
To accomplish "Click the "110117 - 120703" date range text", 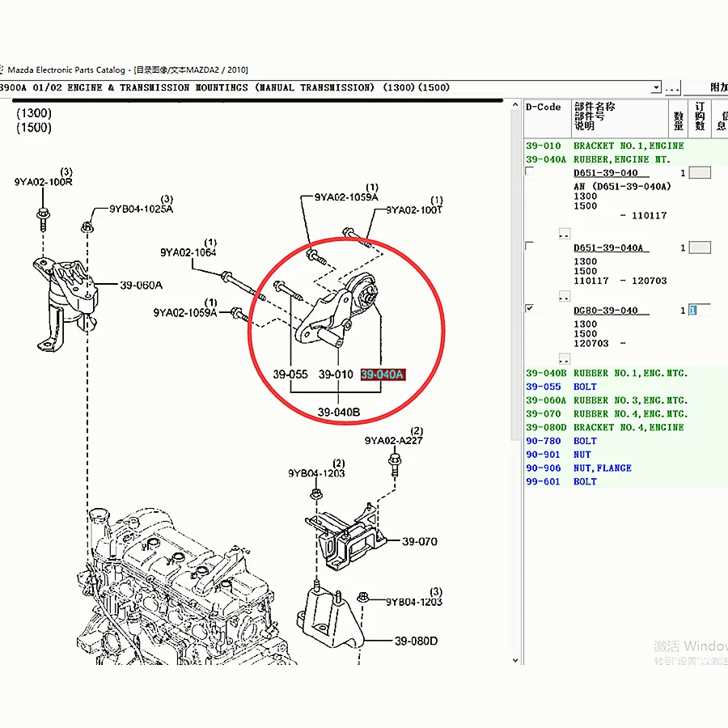I will click(x=620, y=281).
